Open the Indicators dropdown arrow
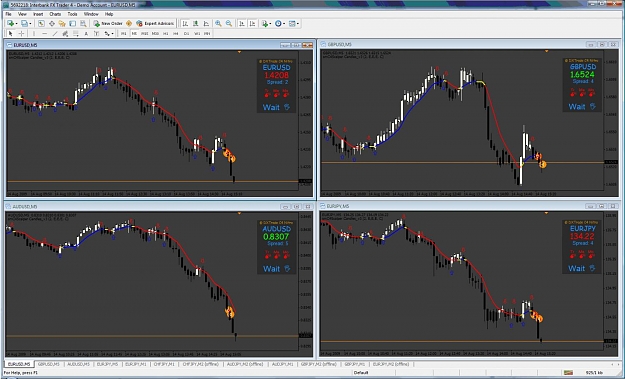 pyautogui.click(x=270, y=24)
